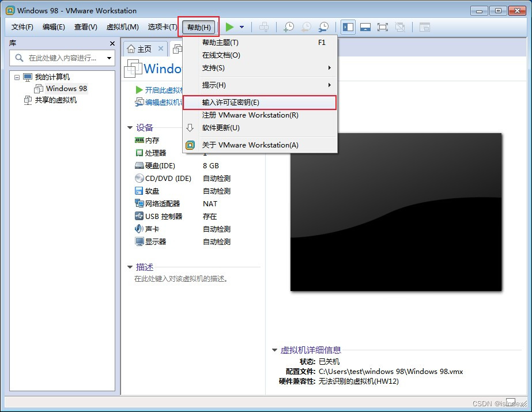Collapse the 虚拟机详细信息 section

pyautogui.click(x=275, y=350)
